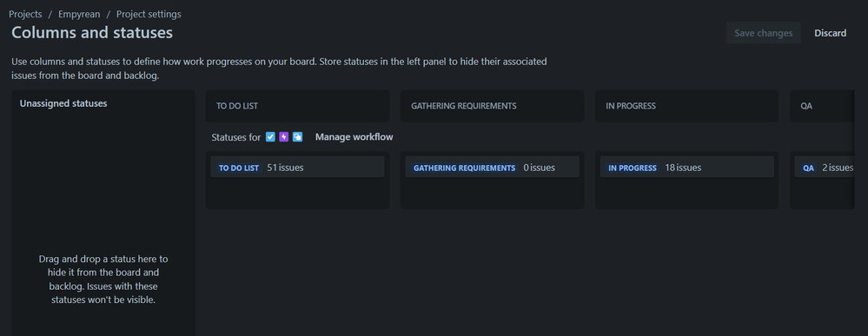This screenshot has height=336, width=868.
Task: Click the Discard button
Action: point(830,33)
